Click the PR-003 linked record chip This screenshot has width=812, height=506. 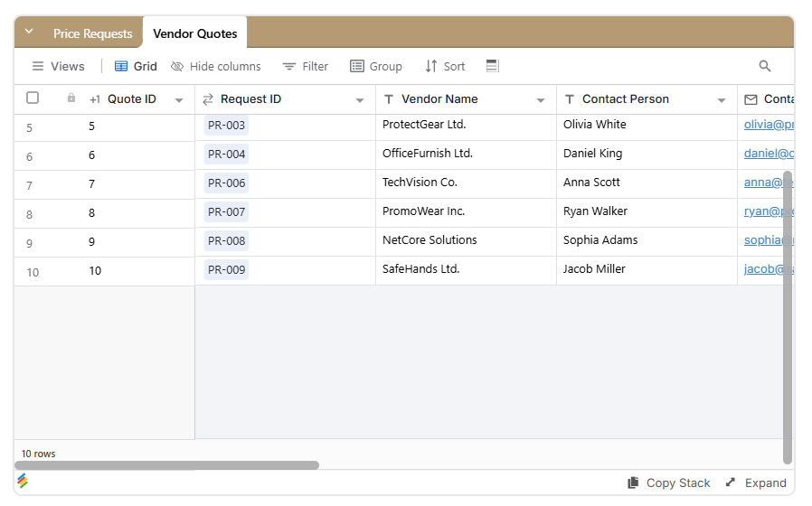coord(226,126)
